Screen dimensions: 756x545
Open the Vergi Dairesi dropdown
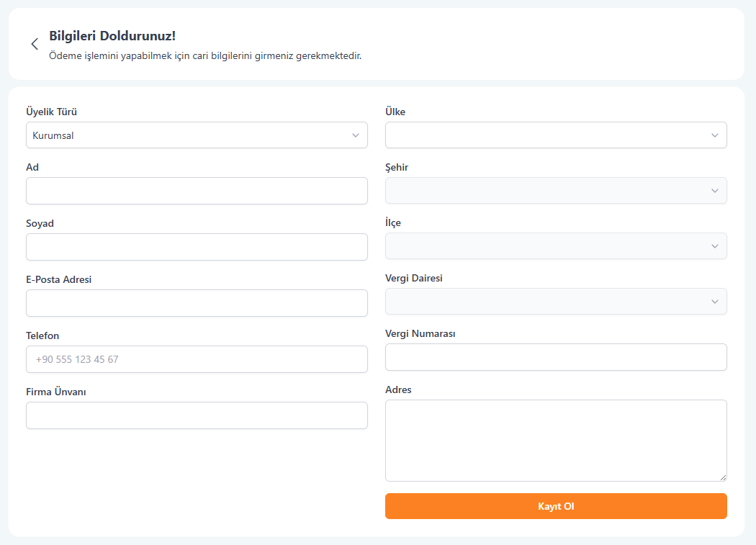pos(547,302)
